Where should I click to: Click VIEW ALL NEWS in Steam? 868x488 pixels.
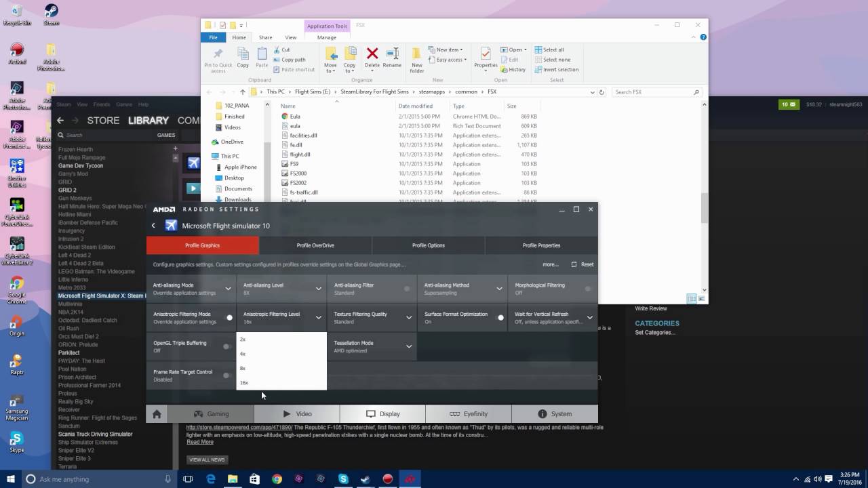(208, 460)
